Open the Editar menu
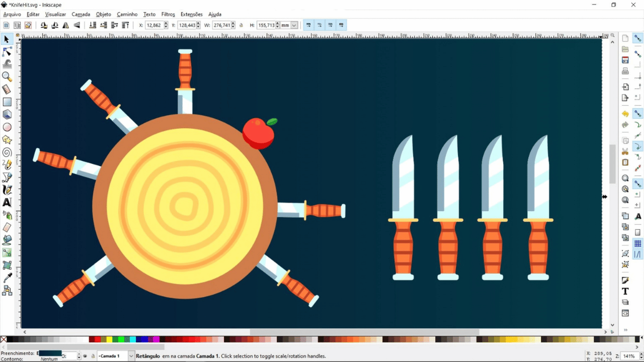Screen dimensions: 644x362 pyautogui.click(x=33, y=15)
